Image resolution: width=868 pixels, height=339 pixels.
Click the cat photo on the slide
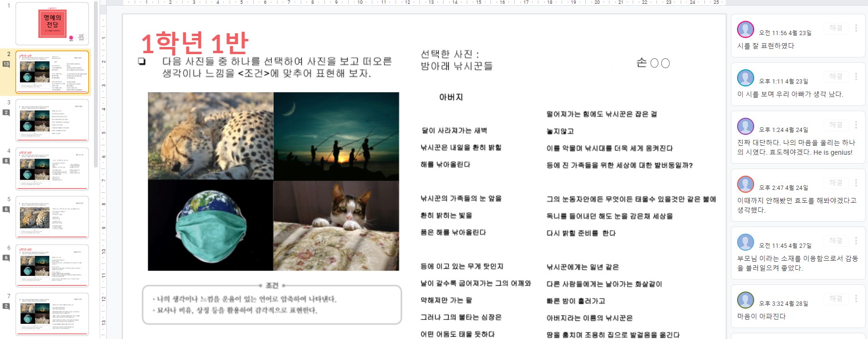tap(336, 226)
